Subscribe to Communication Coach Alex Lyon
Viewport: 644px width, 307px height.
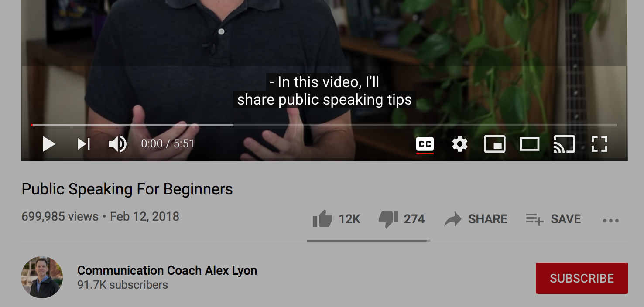point(582,278)
